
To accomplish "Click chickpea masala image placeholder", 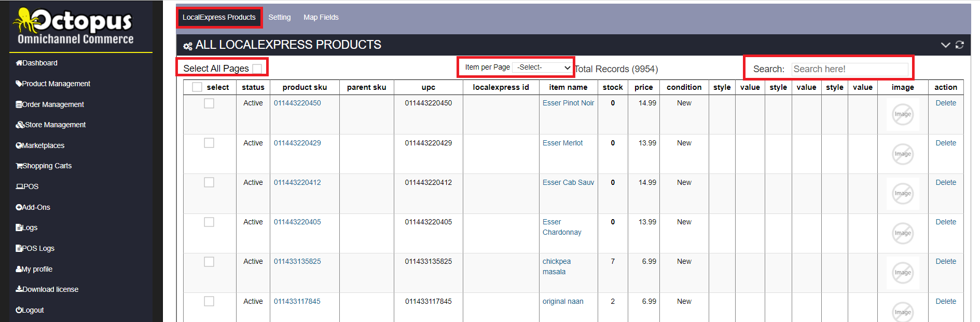I will [903, 273].
